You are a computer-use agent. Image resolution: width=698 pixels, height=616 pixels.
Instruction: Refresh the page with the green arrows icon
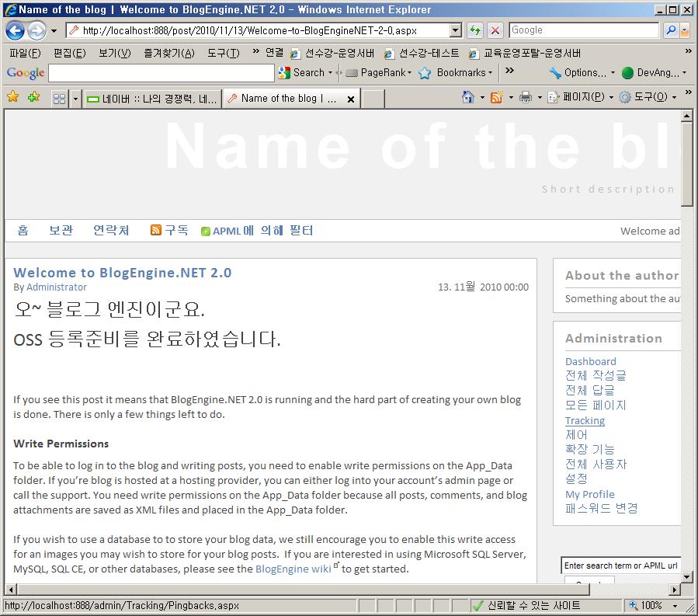click(x=475, y=30)
